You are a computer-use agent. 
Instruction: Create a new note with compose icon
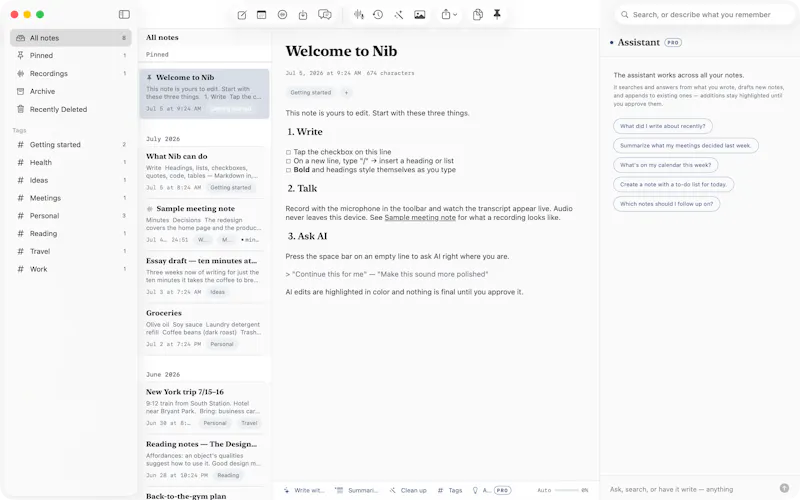coord(242,15)
